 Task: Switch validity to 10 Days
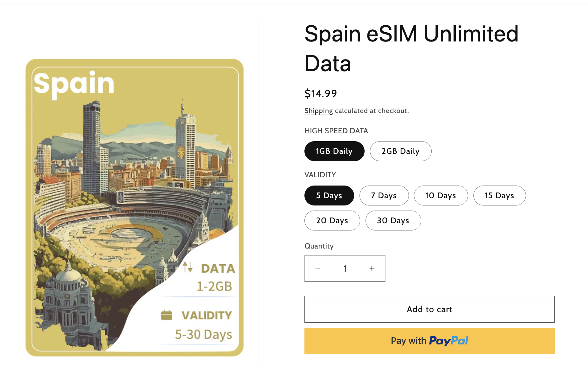click(x=441, y=196)
